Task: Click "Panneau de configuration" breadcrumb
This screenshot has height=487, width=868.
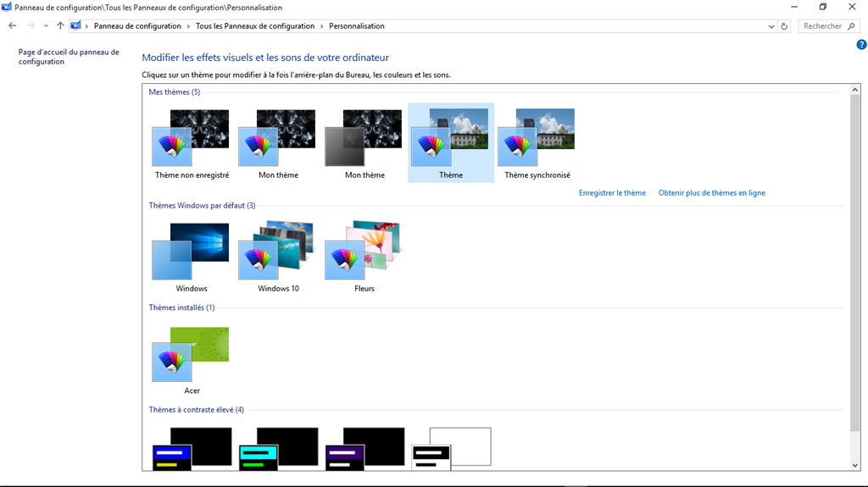Action: point(137,26)
